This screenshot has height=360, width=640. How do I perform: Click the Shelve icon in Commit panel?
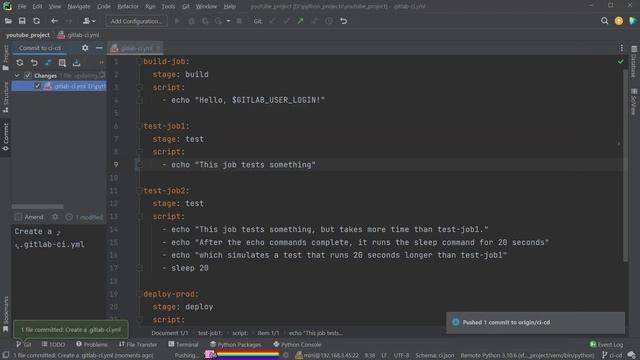(x=76, y=63)
